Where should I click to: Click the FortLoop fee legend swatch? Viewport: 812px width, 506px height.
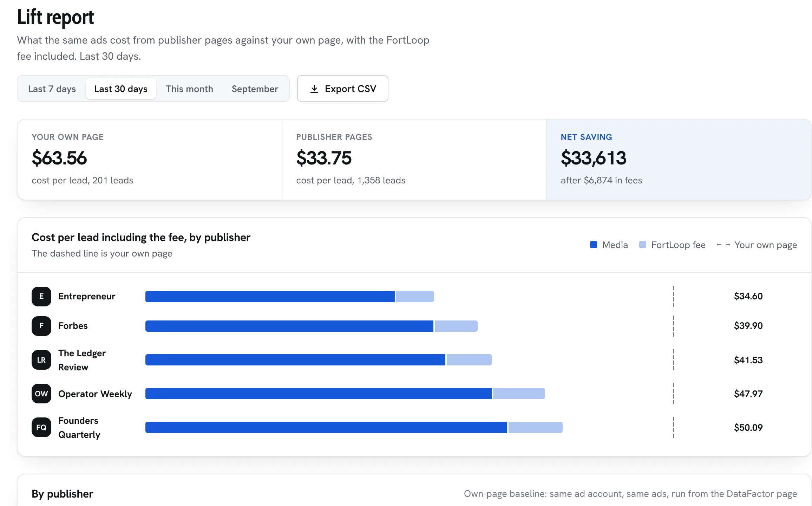643,245
